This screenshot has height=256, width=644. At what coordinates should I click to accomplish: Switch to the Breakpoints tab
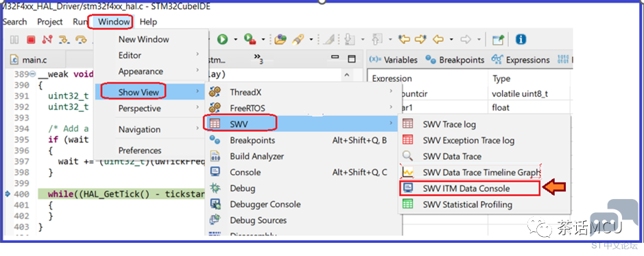point(455,60)
